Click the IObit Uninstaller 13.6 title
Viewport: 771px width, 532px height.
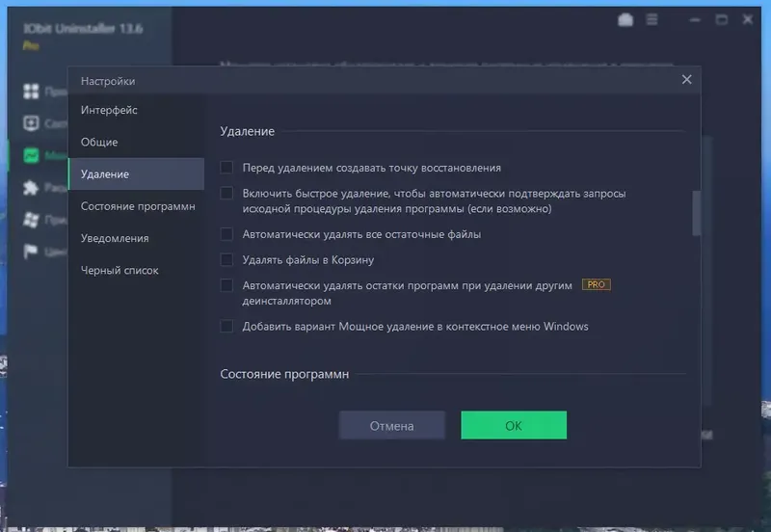pos(83,29)
